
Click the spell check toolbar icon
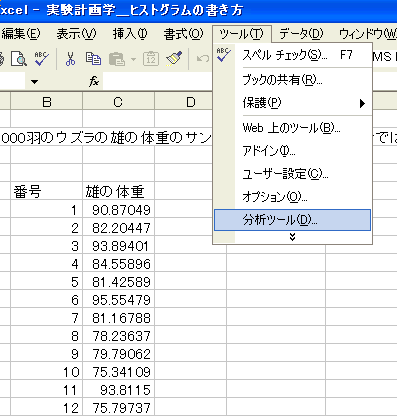(42, 59)
